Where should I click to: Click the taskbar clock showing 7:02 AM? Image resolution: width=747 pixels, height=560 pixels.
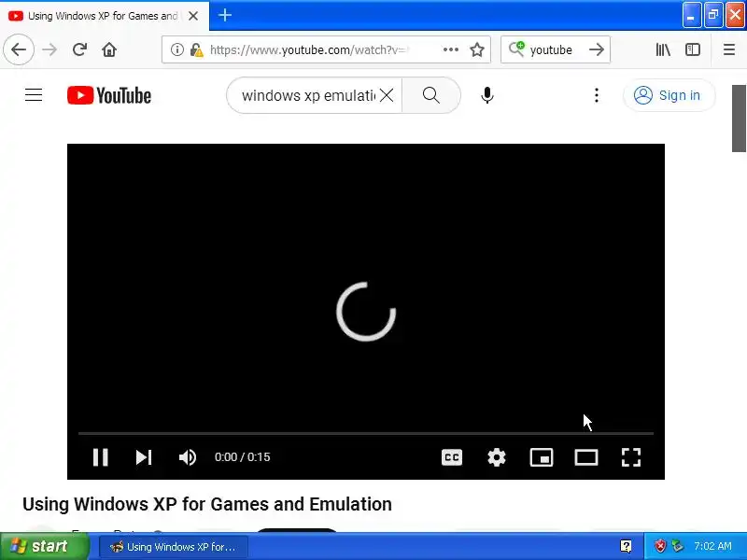712,546
